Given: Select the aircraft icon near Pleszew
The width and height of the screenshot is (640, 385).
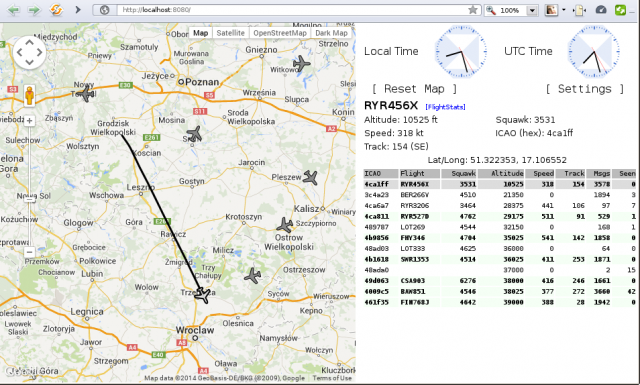Looking at the screenshot, I should (x=310, y=177).
